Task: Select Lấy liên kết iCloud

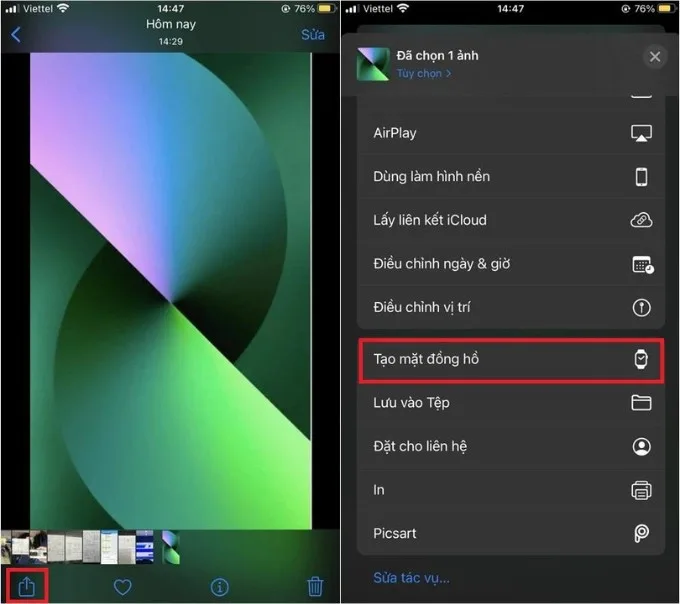Action: pos(510,220)
